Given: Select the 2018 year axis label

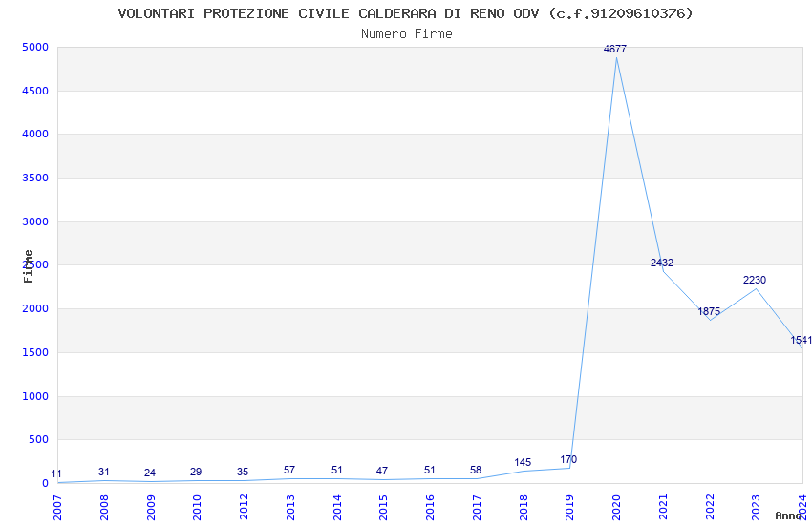Looking at the screenshot, I should click(524, 505).
